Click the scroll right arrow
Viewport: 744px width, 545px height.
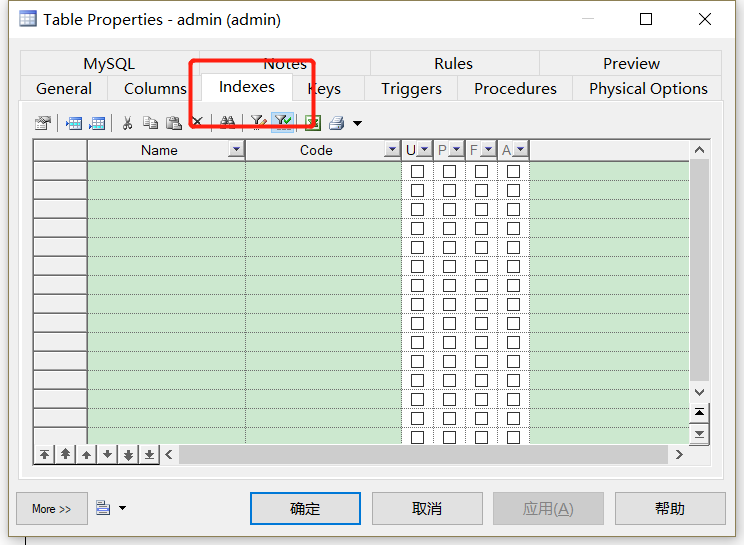679,455
